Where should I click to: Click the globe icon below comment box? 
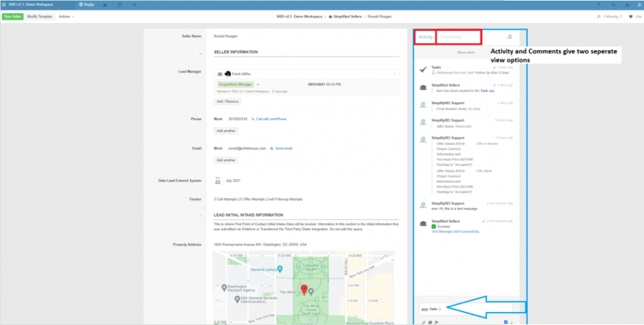pos(430,322)
